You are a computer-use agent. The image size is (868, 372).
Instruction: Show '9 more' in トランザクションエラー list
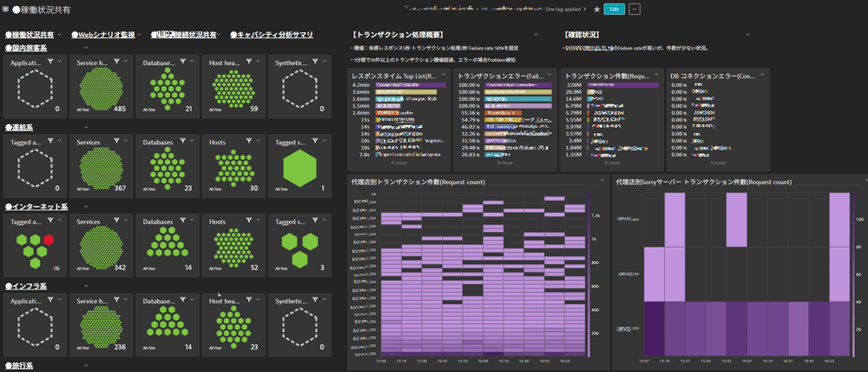[503, 163]
